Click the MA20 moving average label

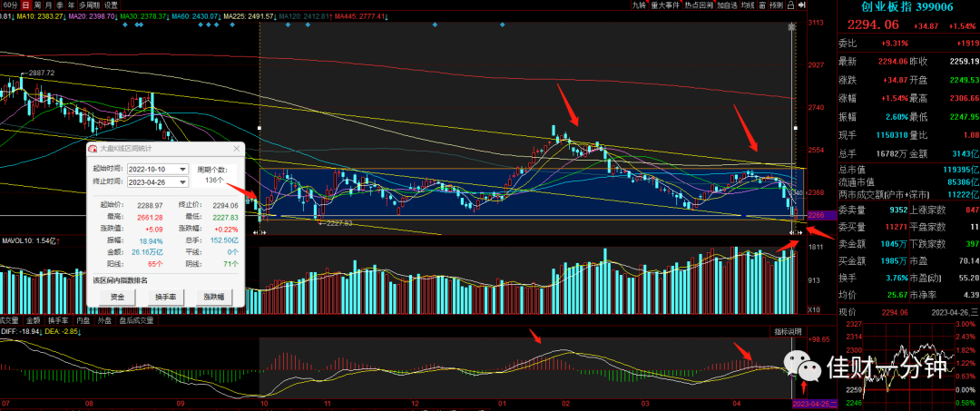[x=92, y=16]
